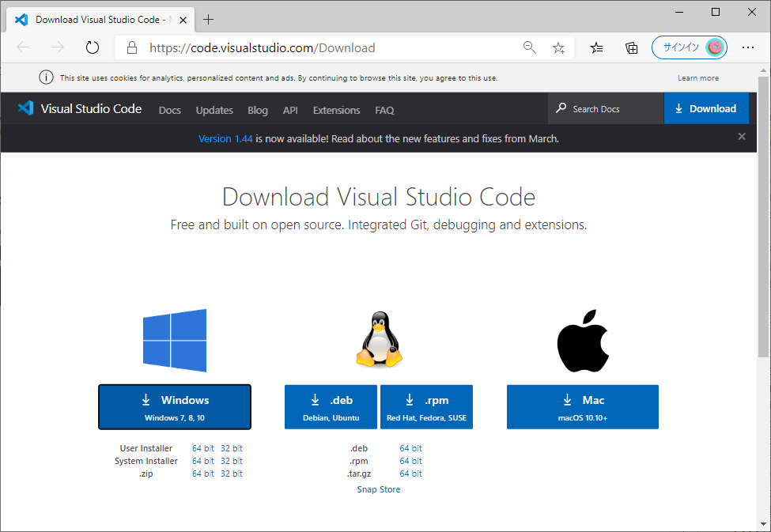Download the .deb Debian, Ubuntu package
The width and height of the screenshot is (771, 532).
331,407
